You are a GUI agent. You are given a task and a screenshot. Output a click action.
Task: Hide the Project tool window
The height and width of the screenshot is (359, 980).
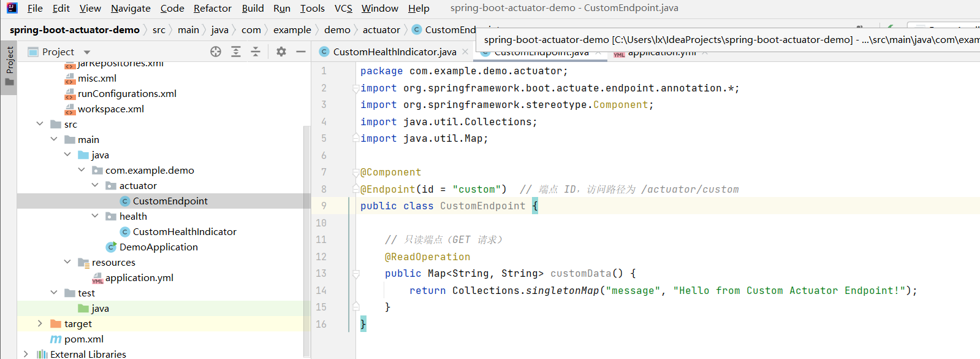click(301, 52)
